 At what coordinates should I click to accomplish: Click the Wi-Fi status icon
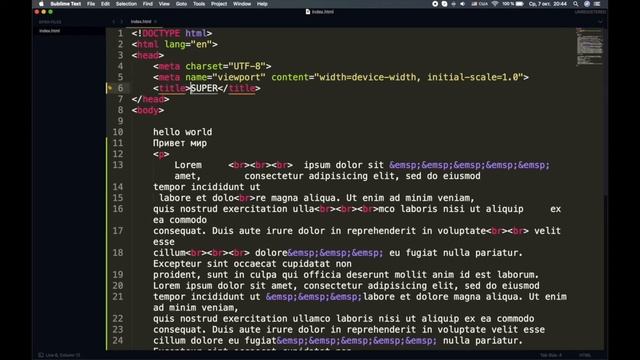[x=495, y=4]
